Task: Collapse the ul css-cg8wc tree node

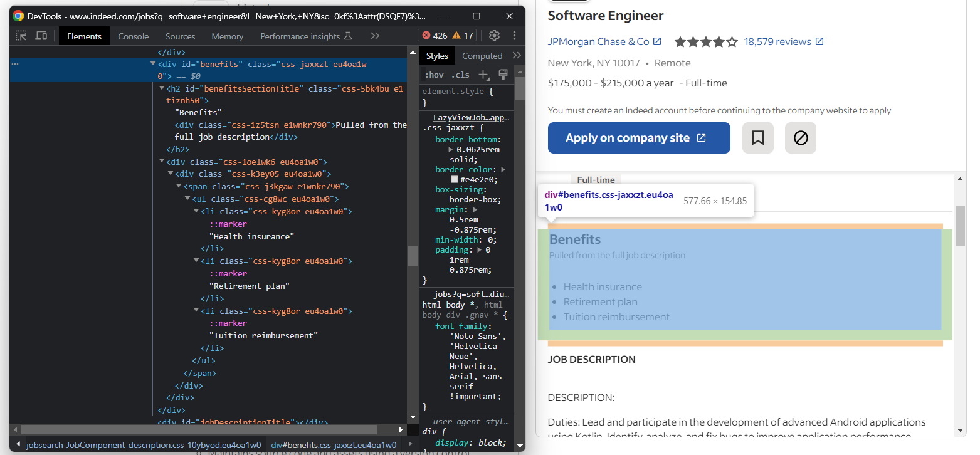Action: (187, 199)
